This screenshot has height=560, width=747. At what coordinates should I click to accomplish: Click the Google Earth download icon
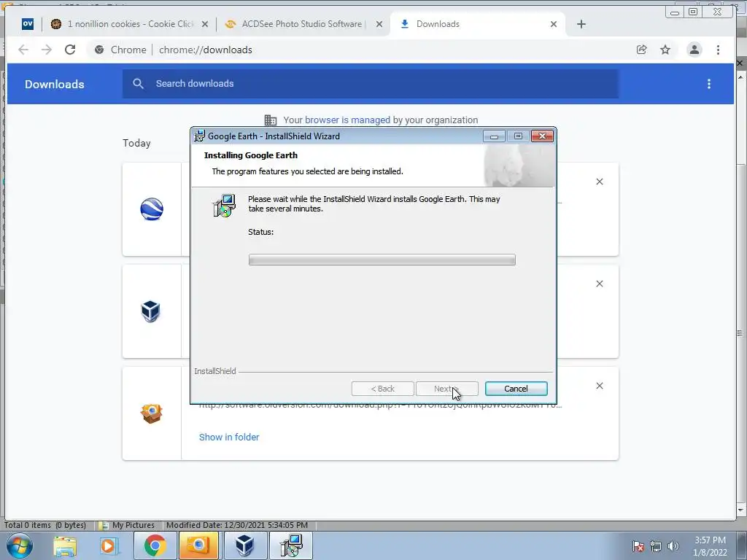[152, 209]
